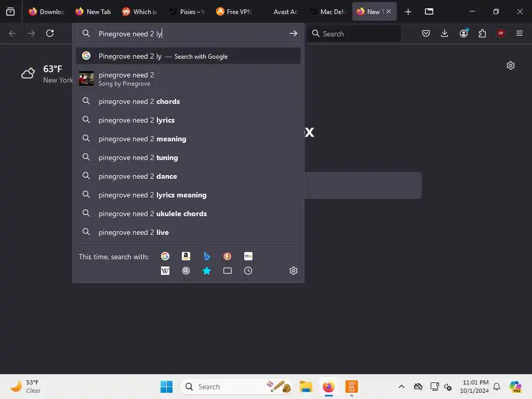
Task: Switch to the Download tab
Action: point(46,12)
